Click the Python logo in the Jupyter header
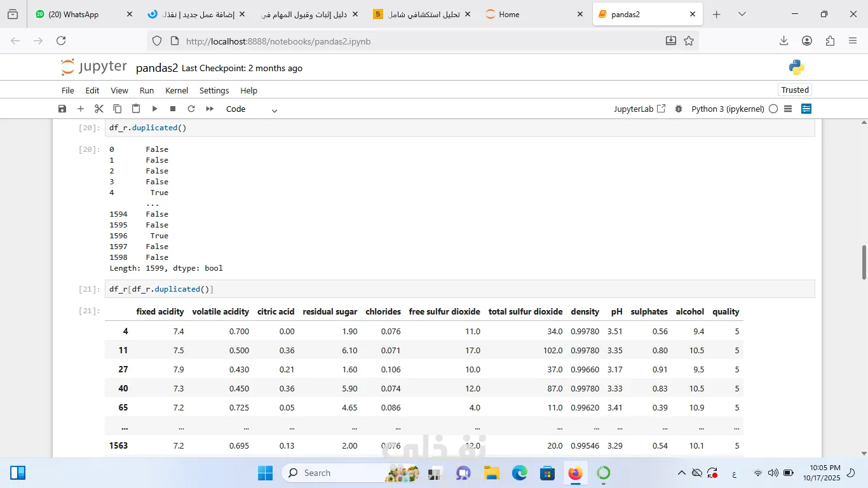This screenshot has height=488, width=868. pos(796,67)
